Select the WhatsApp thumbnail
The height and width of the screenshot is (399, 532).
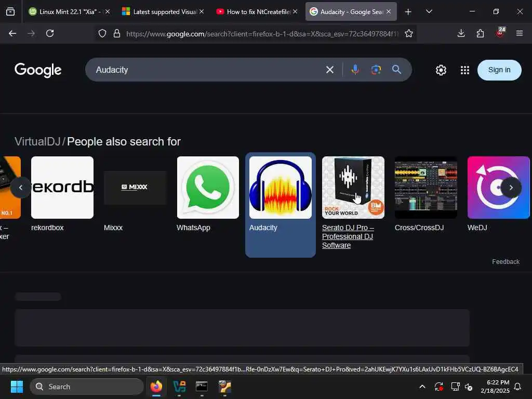pyautogui.click(x=208, y=187)
